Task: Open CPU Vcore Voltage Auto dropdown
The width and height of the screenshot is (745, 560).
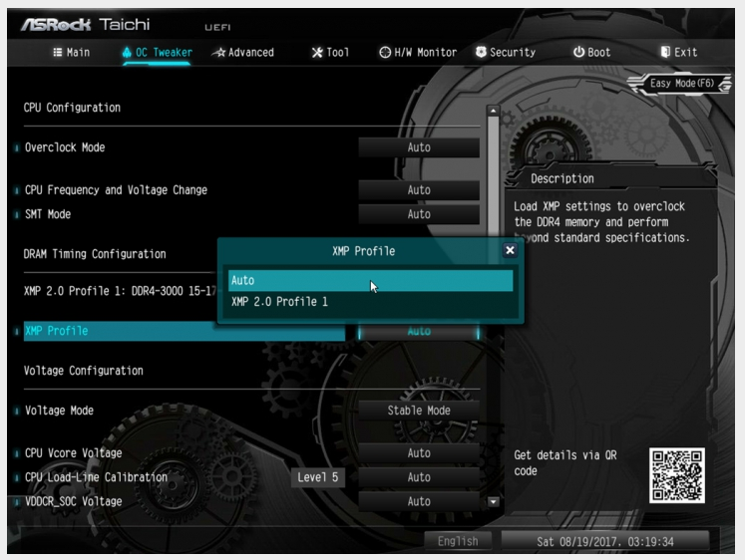Action: point(419,453)
